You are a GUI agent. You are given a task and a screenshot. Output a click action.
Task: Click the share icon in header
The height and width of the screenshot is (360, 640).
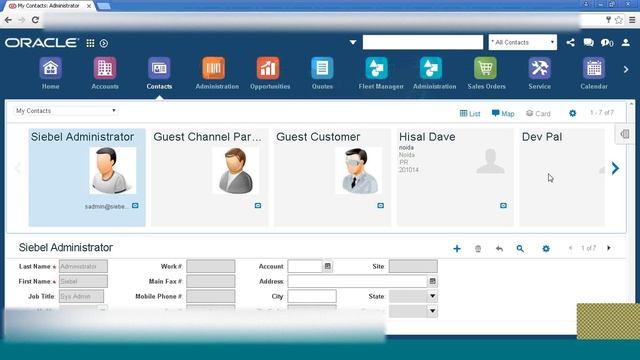[x=571, y=42]
